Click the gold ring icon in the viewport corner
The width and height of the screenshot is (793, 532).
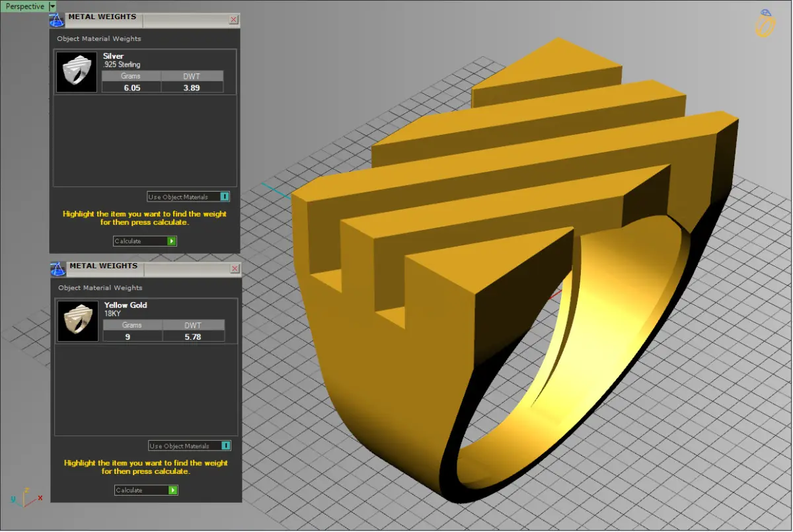coord(765,23)
